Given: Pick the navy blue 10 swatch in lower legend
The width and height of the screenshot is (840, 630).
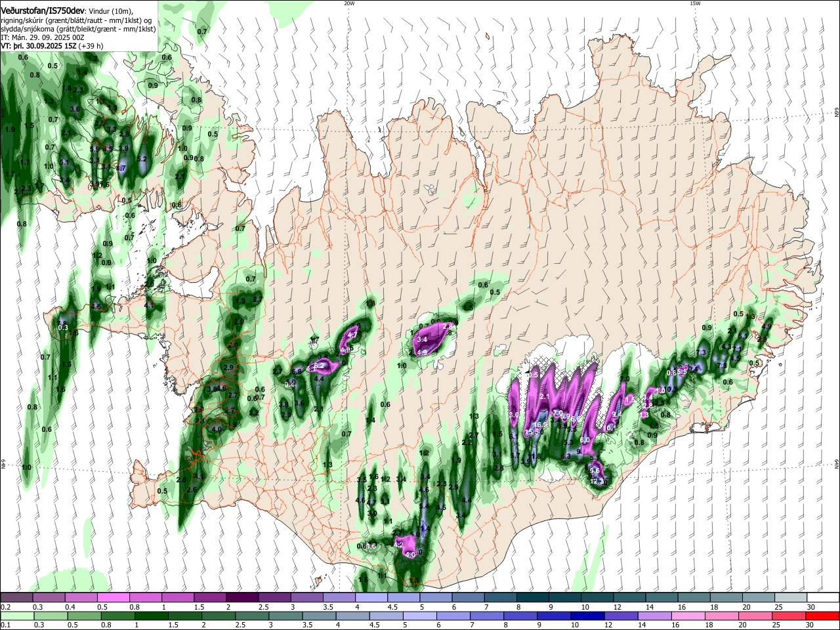Looking at the screenshot, I should [x=587, y=616].
